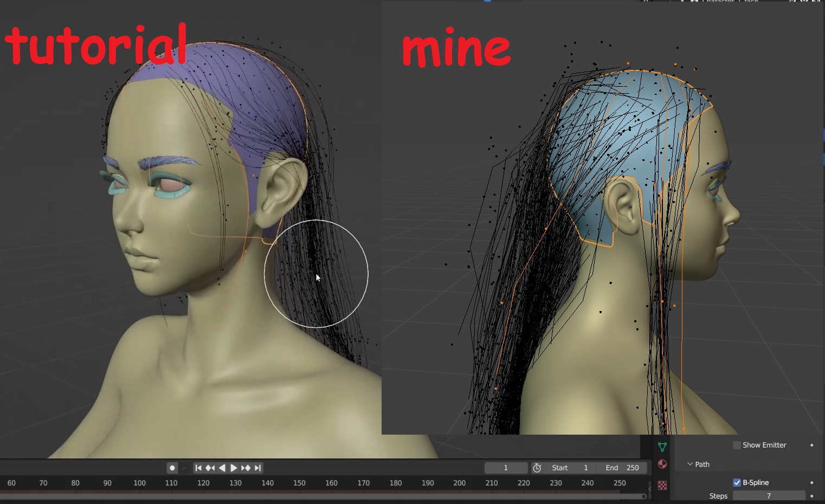Disable the B-Spline checkbox

click(737, 482)
